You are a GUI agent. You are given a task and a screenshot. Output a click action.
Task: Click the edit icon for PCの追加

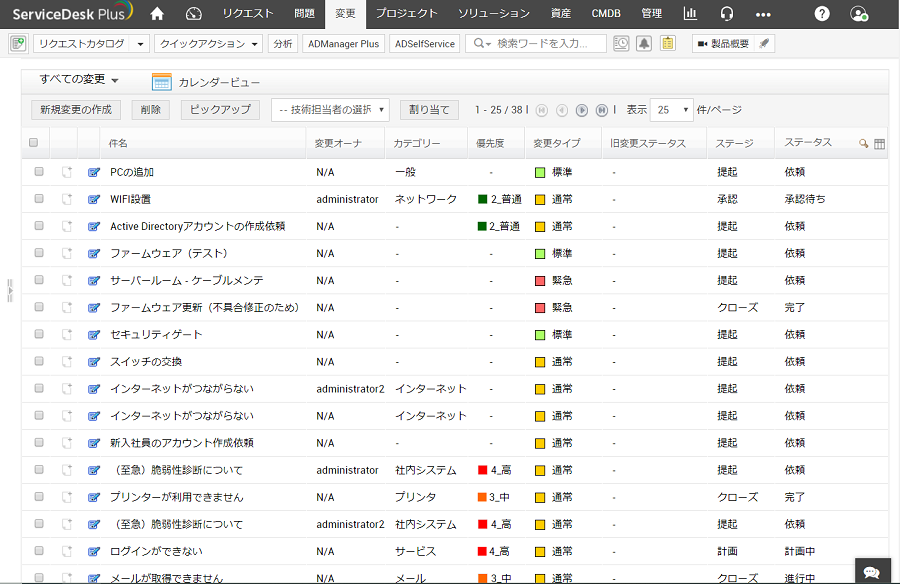[x=94, y=172]
